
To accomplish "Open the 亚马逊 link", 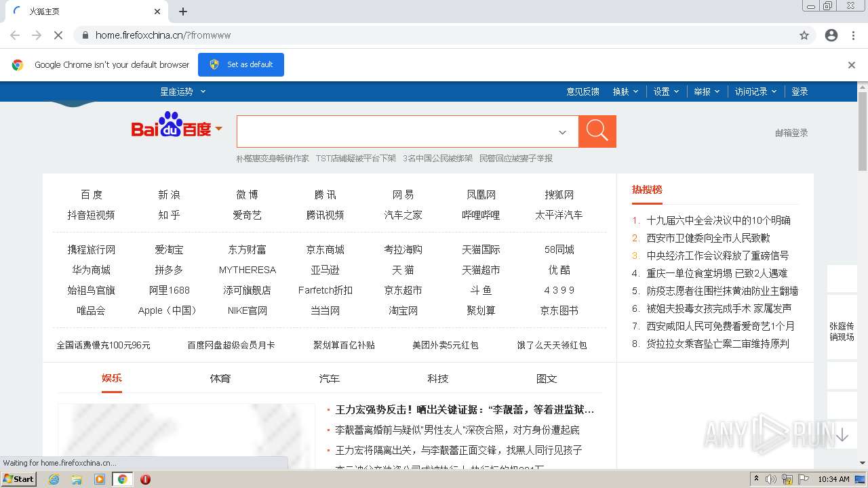I will click(325, 270).
